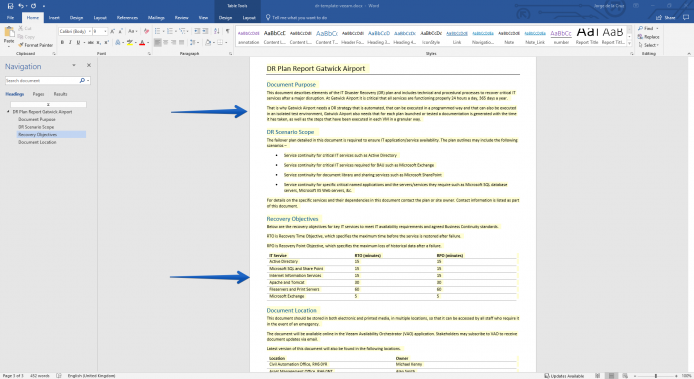Redo the last action
The height and width of the screenshot is (379, 694).
pos(33,6)
